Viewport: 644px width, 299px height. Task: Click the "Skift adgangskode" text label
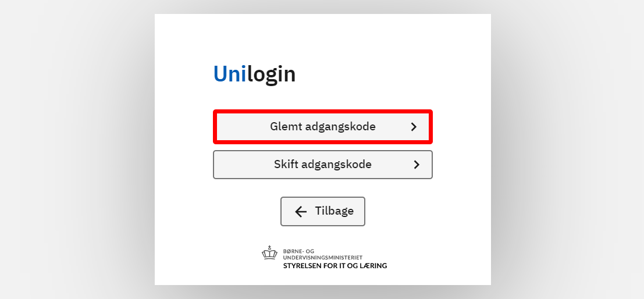pos(323,165)
